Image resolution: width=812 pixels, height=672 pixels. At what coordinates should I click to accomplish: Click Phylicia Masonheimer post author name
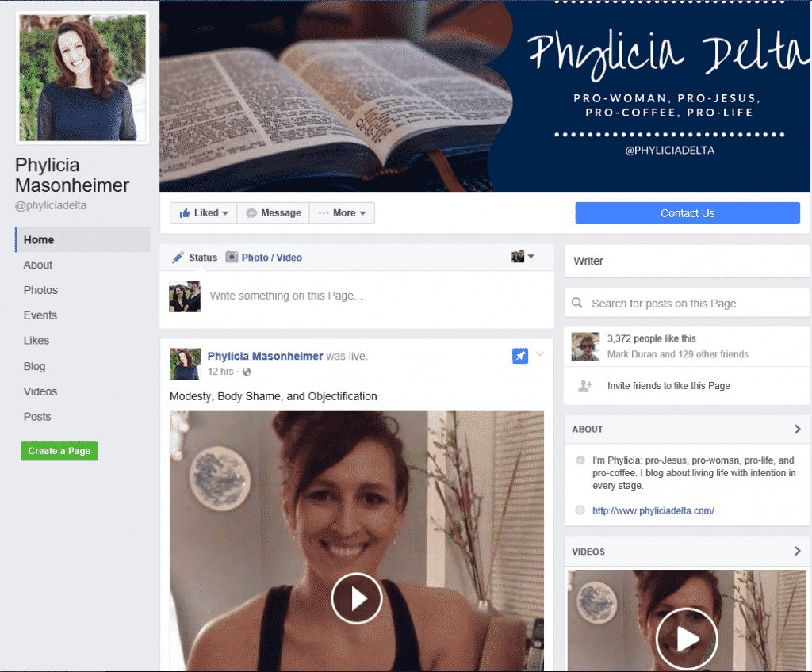click(x=265, y=356)
